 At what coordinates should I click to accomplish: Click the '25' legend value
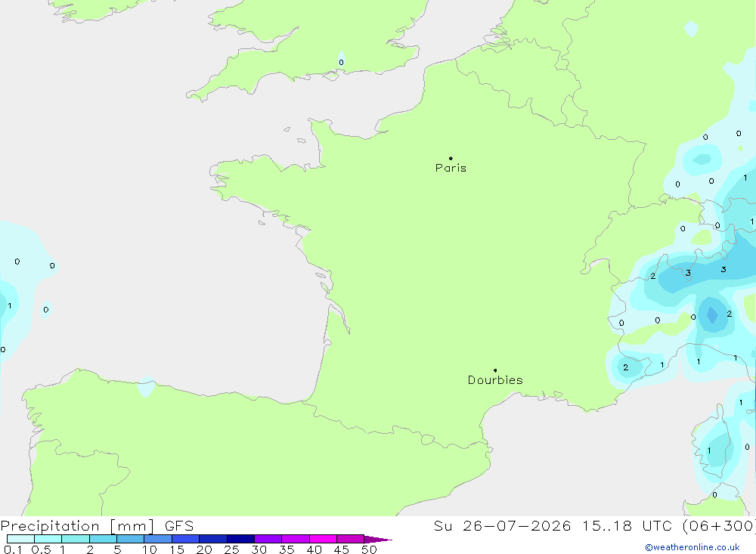pos(231,549)
